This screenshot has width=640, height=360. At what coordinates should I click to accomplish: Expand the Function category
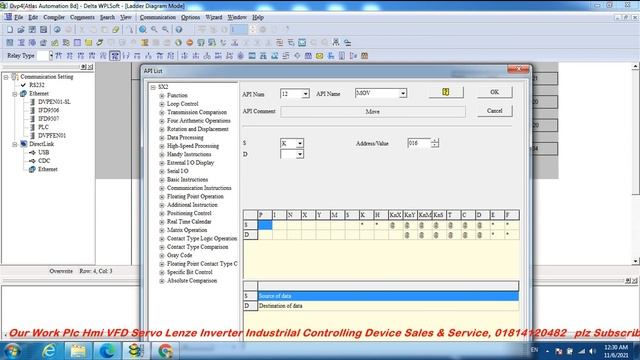[x=162, y=96]
